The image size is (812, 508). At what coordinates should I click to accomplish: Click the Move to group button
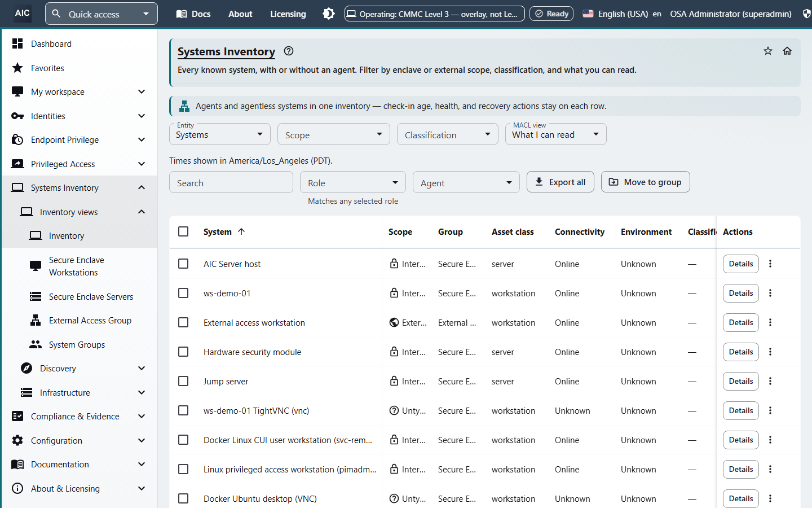pyautogui.click(x=646, y=182)
